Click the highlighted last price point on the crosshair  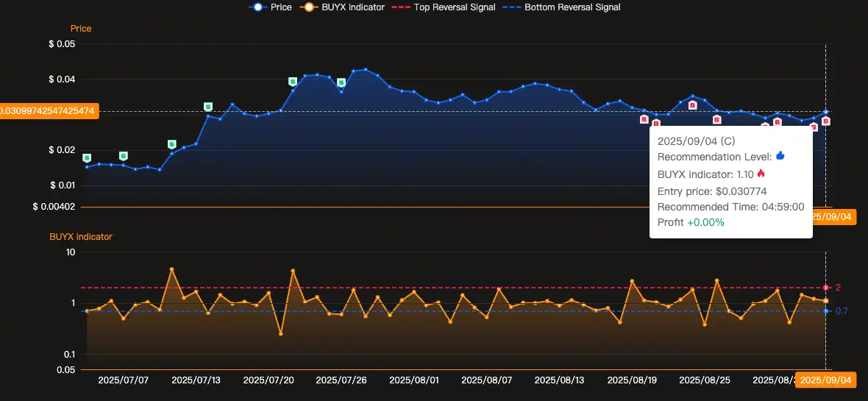click(825, 112)
